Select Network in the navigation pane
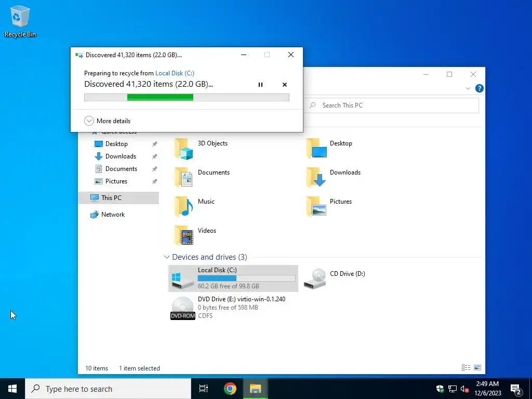The image size is (532, 399). [113, 215]
